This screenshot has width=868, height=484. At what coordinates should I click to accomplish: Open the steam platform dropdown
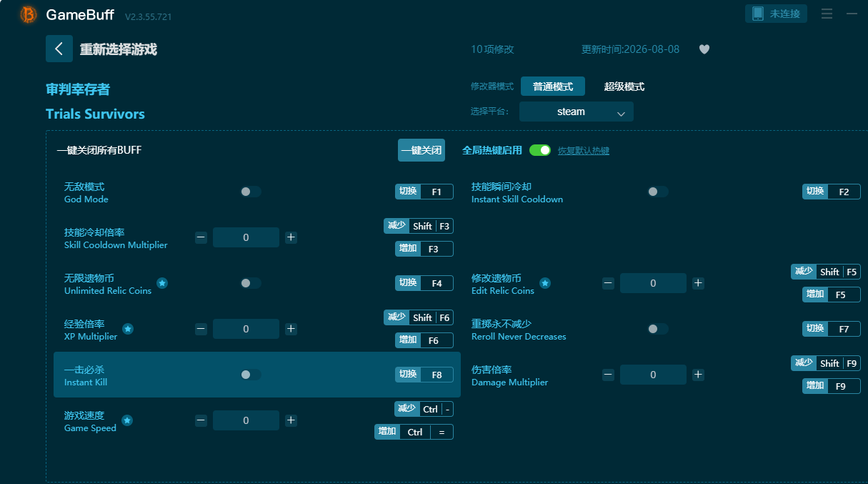[577, 112]
